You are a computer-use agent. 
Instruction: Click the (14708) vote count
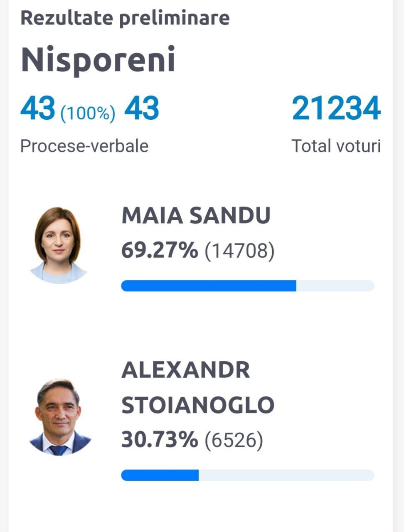(240, 251)
